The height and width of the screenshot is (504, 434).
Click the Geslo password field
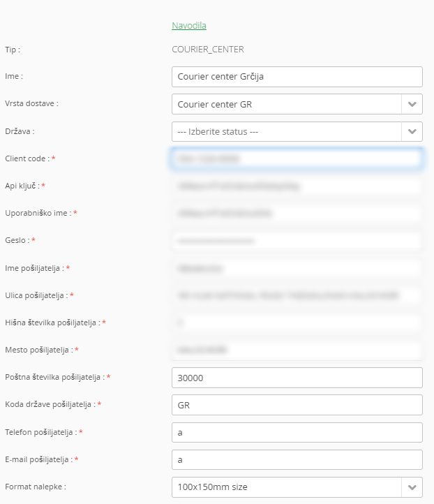297,241
